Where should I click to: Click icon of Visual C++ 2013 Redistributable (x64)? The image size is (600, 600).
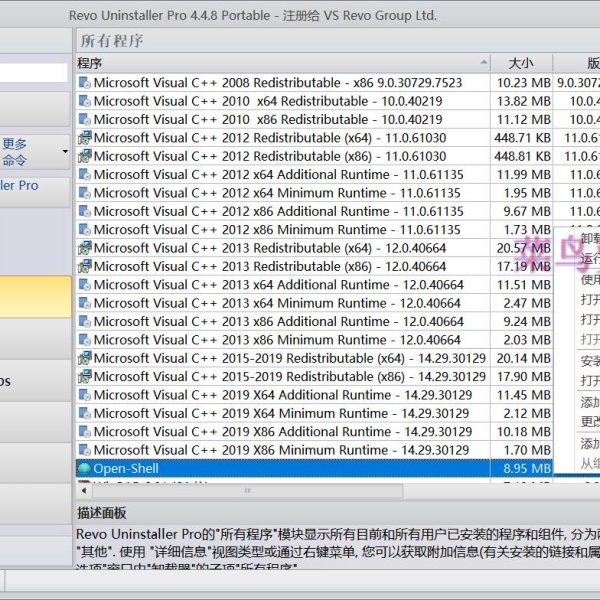85,248
